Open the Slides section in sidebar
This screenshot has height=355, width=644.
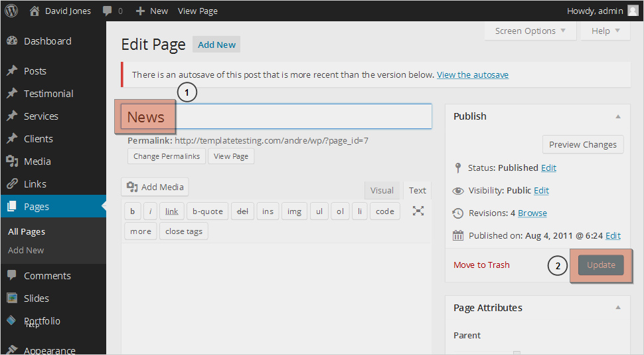[x=36, y=298]
